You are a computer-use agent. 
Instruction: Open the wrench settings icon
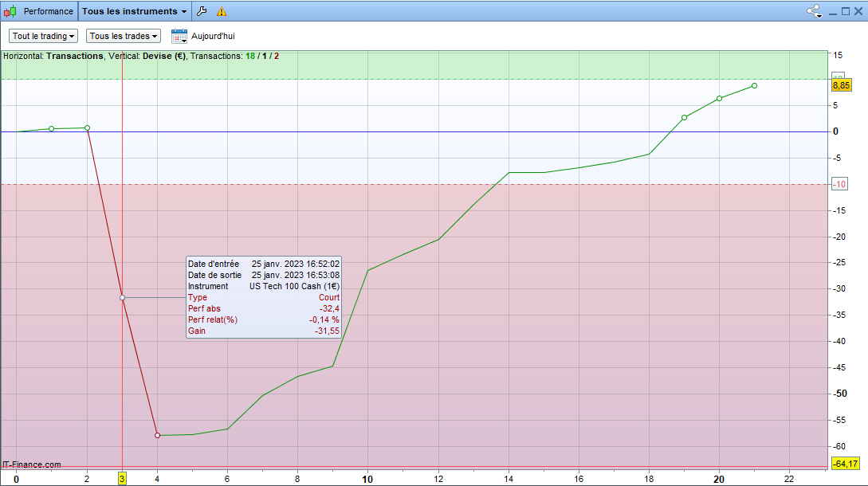(x=202, y=12)
